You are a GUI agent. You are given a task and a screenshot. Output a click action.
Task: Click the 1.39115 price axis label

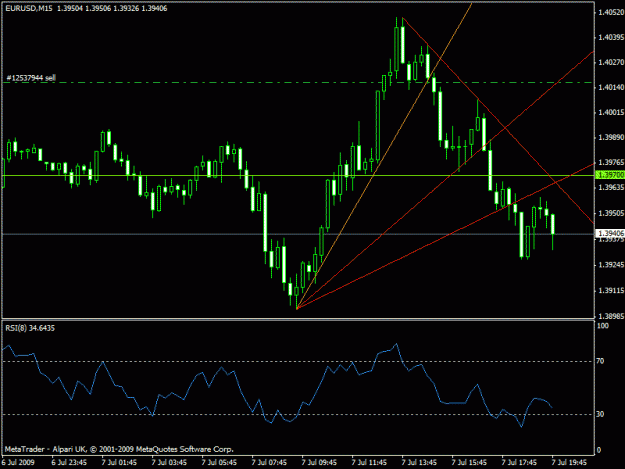[x=611, y=290]
